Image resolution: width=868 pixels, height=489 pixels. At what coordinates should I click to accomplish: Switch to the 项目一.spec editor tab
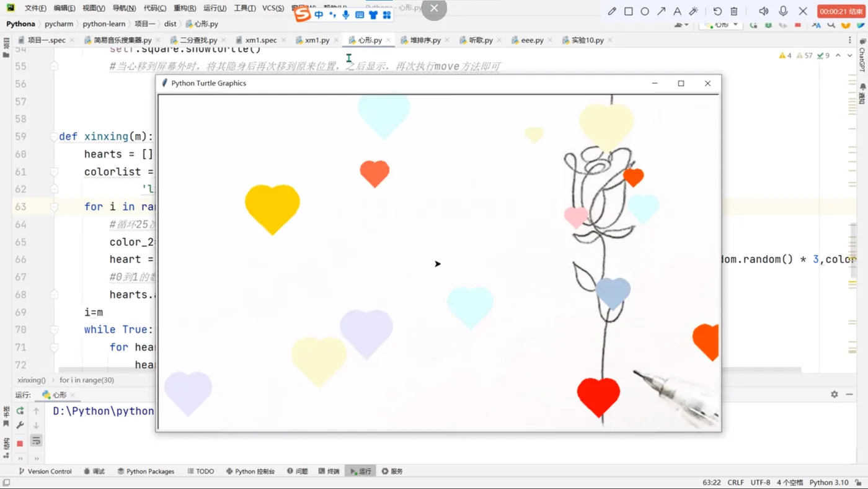(46, 40)
